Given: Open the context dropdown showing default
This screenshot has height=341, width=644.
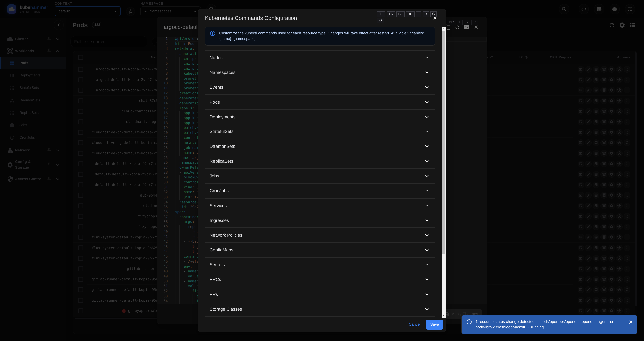Looking at the screenshot, I should [88, 11].
